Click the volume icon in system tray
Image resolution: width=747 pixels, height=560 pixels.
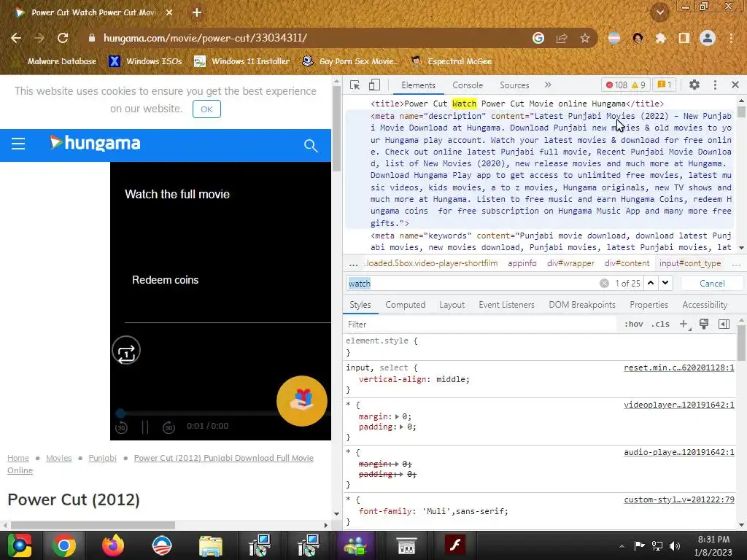[675, 545]
